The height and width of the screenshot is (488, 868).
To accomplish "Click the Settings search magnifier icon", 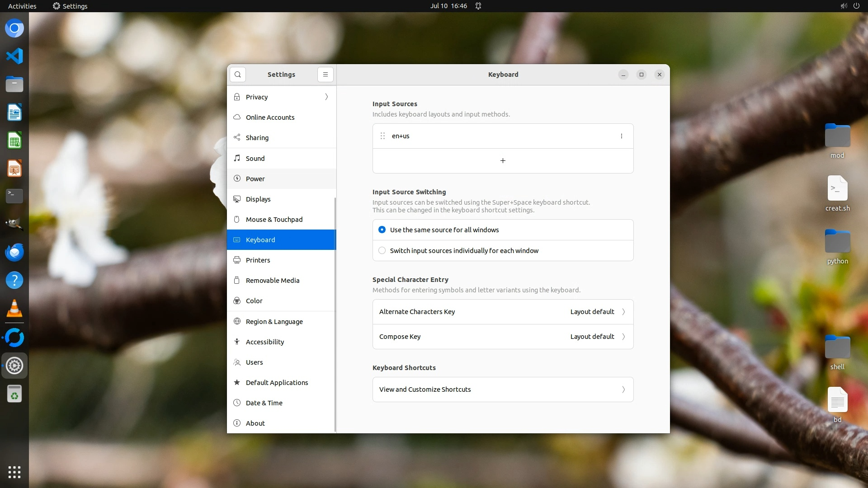I will tap(238, 75).
